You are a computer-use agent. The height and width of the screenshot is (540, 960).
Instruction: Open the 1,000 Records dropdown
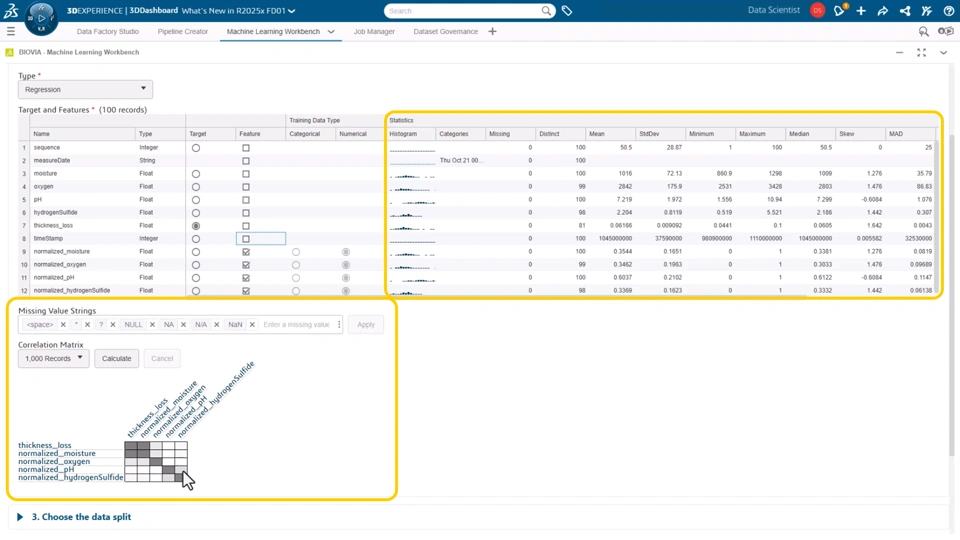(53, 358)
